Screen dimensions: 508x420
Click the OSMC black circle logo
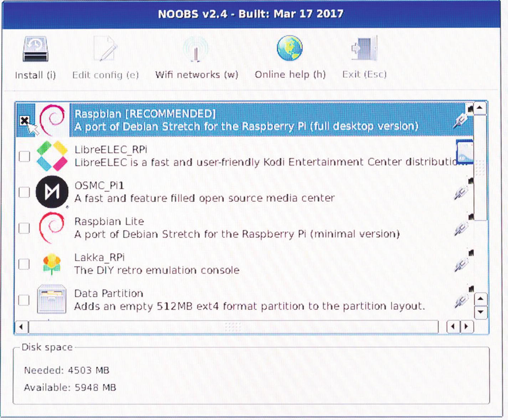point(52,192)
